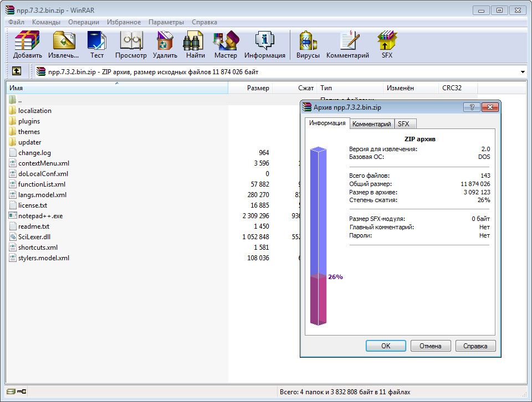
Task: Click the Удалить (Delete) toolbar icon
Action: (165, 45)
